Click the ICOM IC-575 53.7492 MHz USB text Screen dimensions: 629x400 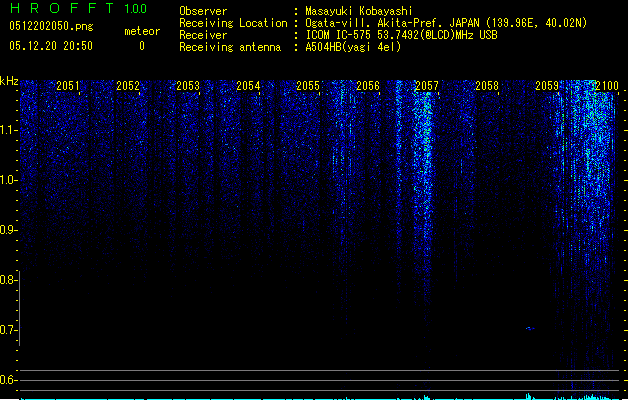point(402,35)
